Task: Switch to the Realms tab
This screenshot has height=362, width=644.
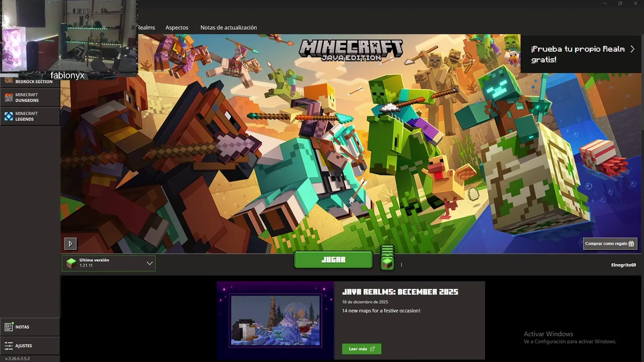Action: (146, 28)
